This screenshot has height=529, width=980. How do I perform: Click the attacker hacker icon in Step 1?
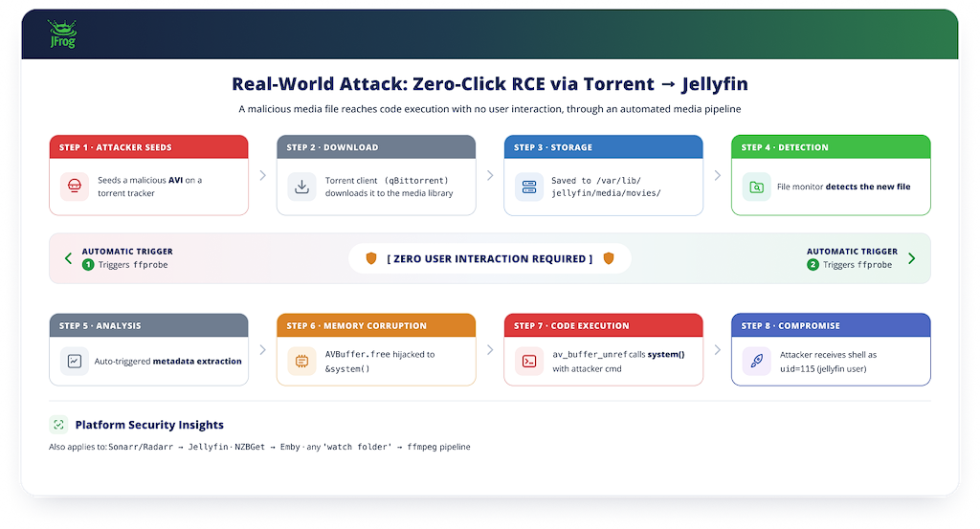click(x=75, y=187)
